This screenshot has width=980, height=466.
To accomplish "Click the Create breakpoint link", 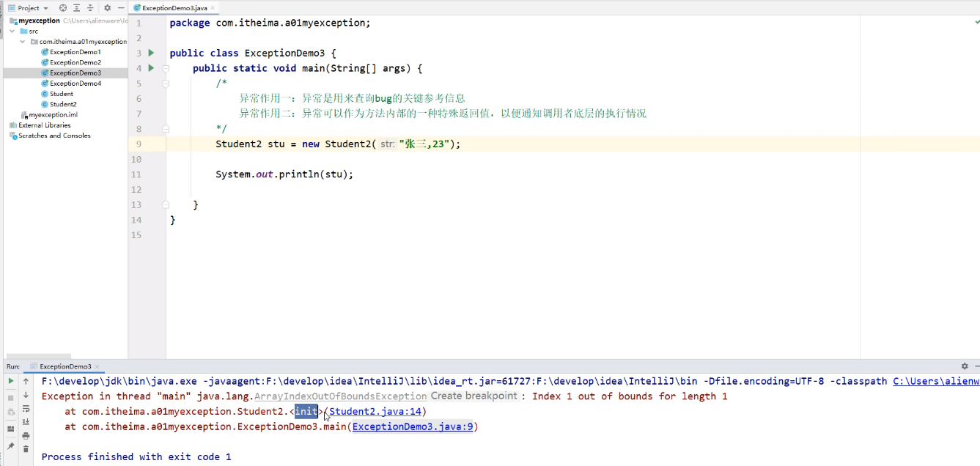I will (474, 395).
